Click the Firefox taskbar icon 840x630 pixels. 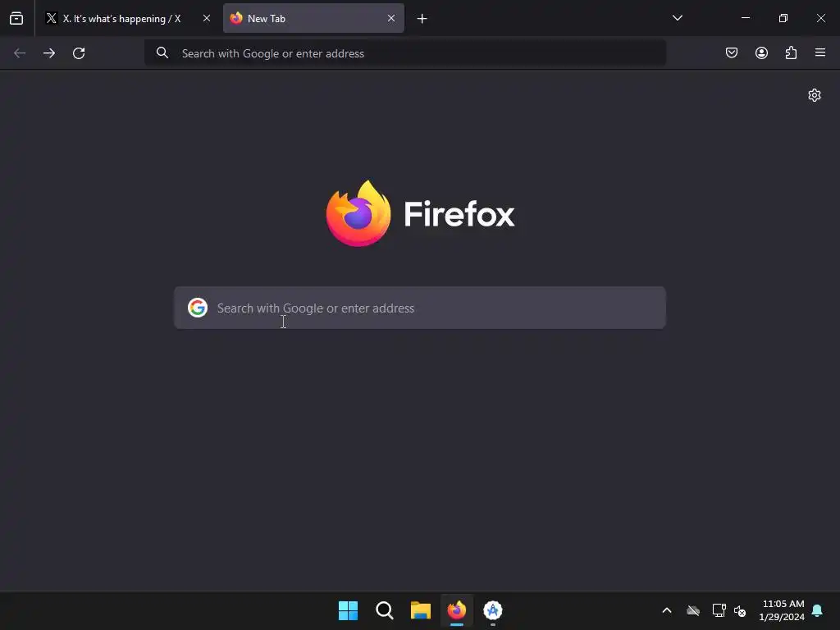(x=457, y=610)
